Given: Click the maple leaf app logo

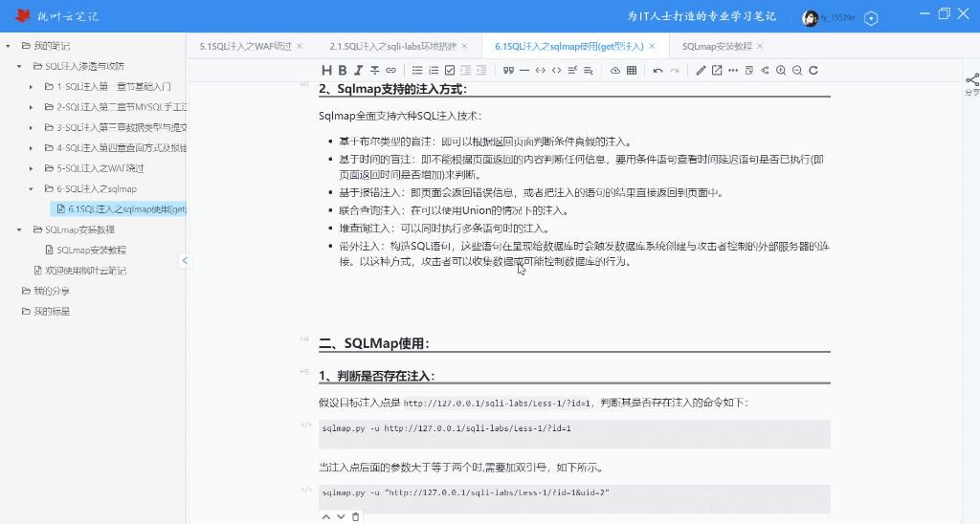Looking at the screenshot, I should pyautogui.click(x=23, y=15).
